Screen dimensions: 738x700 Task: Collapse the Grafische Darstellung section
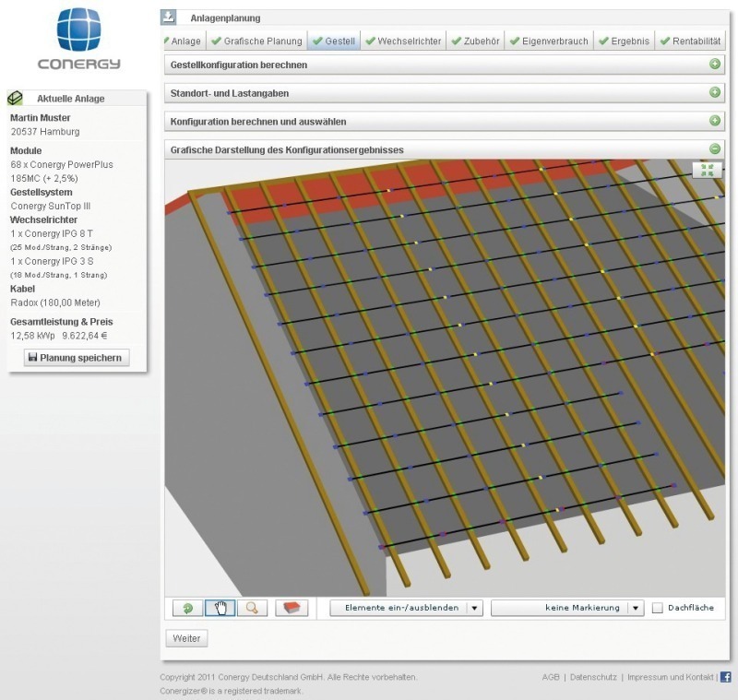pyautogui.click(x=715, y=148)
